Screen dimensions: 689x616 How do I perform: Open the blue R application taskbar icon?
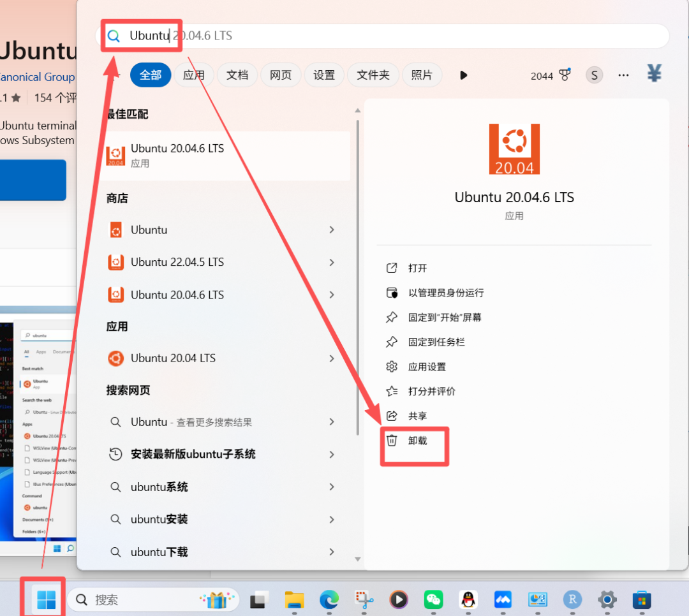point(572,600)
